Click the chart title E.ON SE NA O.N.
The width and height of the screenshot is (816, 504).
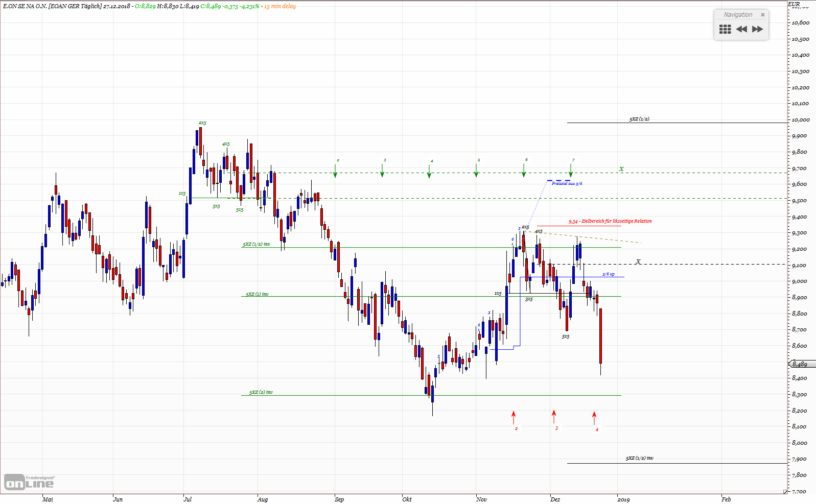pos(25,6)
